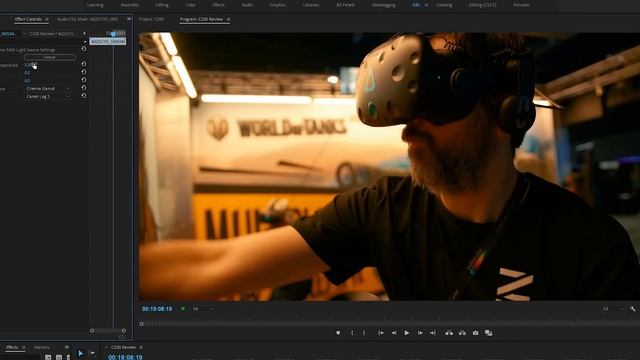The width and height of the screenshot is (640, 360).
Task: Switch to the Graphics workspace
Action: tap(278, 5)
